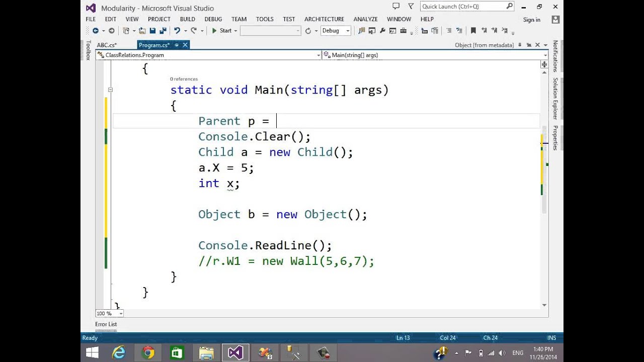Open the ARCHITECTURE menu
Viewport: 644px width, 362px height.
[x=324, y=19]
